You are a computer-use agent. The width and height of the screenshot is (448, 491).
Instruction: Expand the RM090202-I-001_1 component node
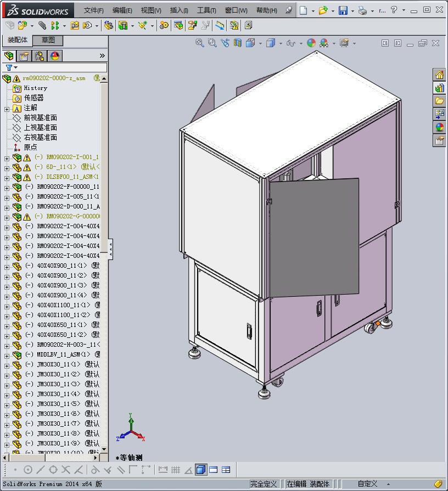(7, 159)
